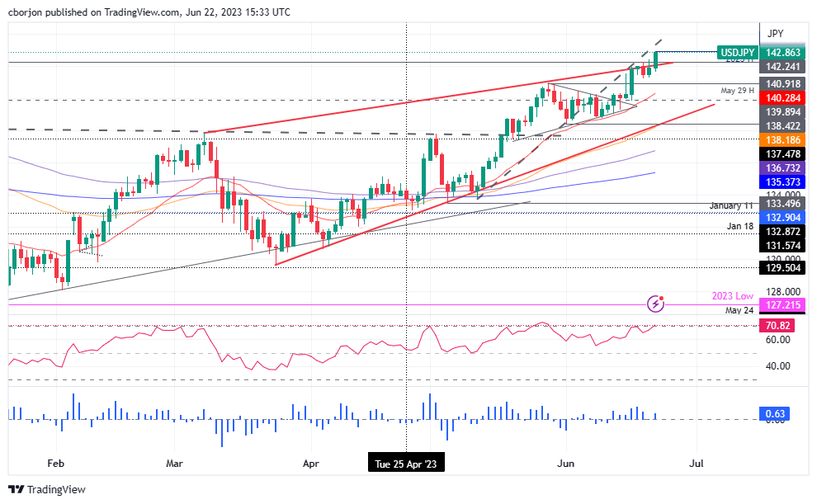Click the cborjon published on TradingView.com link
Viewport: 817px width, 504px height.
click(91, 12)
